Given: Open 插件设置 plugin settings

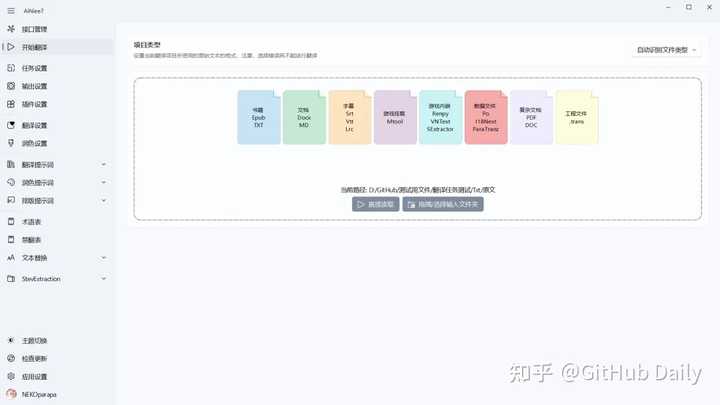Looking at the screenshot, I should click(x=56, y=104).
